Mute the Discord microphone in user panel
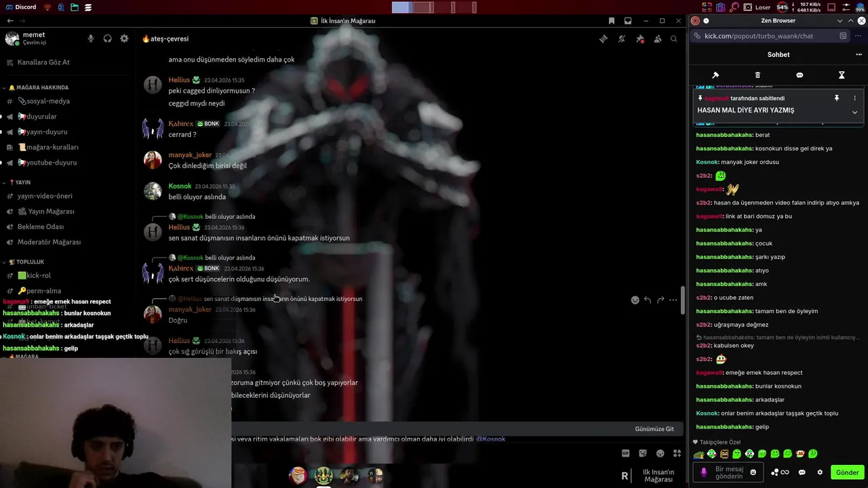The image size is (868, 488). pyautogui.click(x=91, y=39)
